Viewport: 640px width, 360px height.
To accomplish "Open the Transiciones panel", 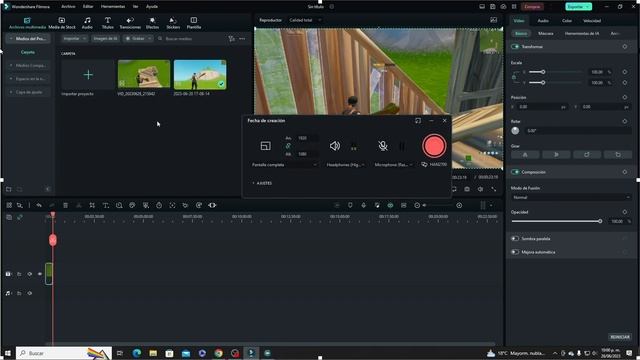I will [130, 23].
